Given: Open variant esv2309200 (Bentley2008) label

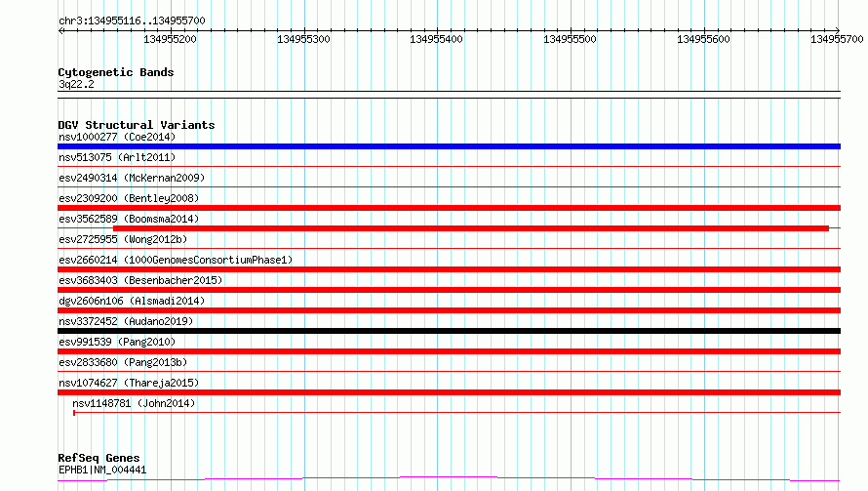Looking at the screenshot, I should pos(129,198).
